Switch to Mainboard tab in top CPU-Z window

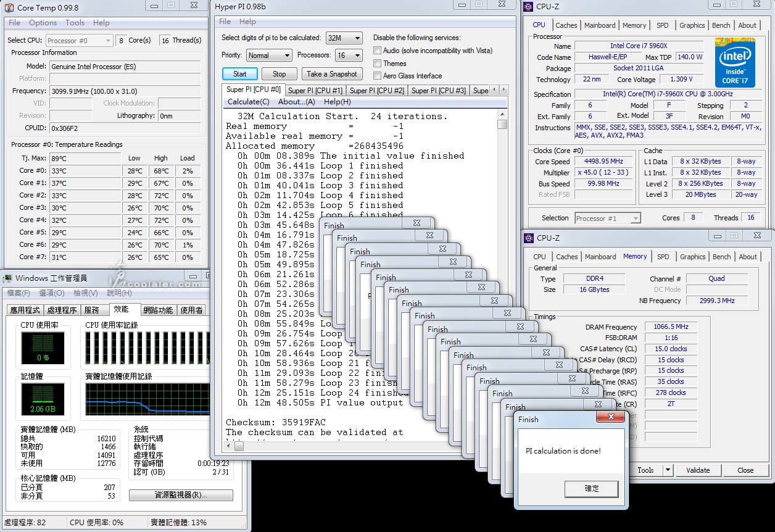click(600, 25)
